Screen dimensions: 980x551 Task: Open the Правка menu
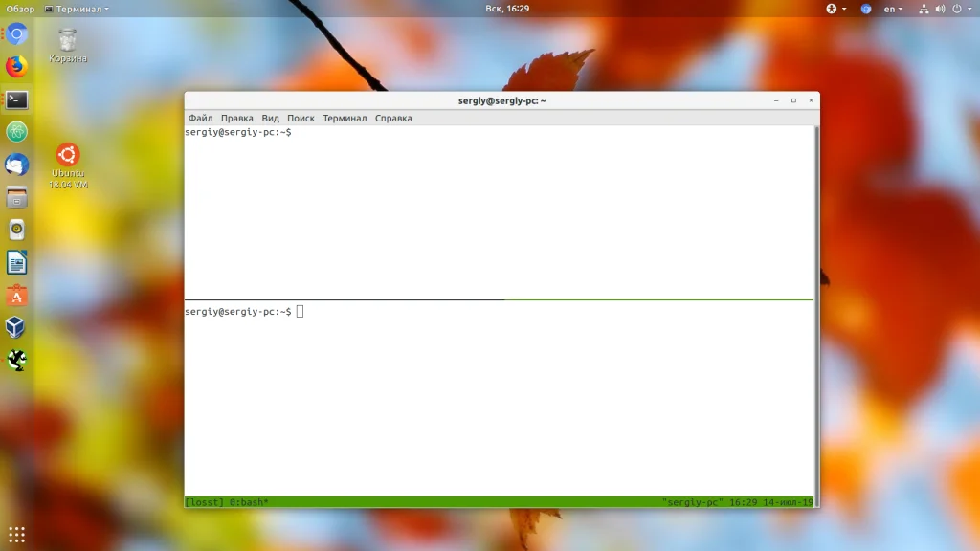pos(237,118)
